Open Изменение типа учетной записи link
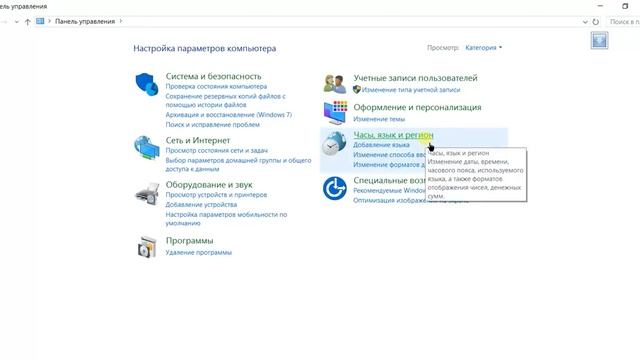 pyautogui.click(x=411, y=90)
